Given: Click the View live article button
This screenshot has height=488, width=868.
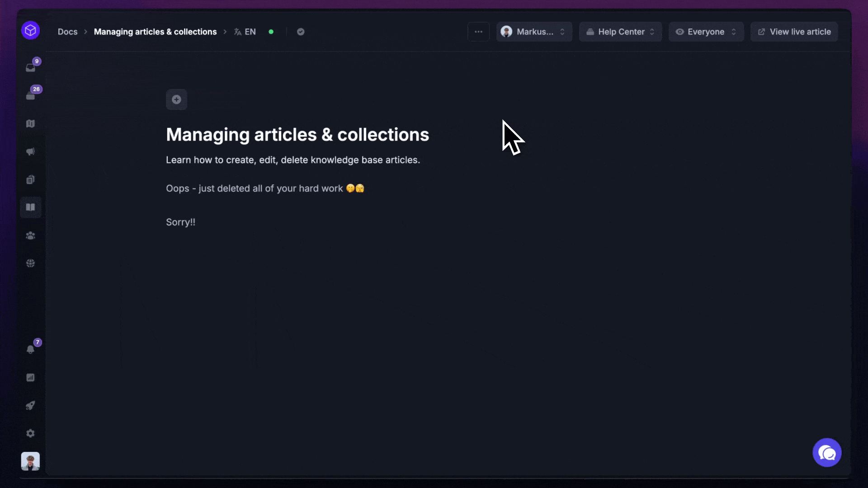Looking at the screenshot, I should [x=794, y=32].
